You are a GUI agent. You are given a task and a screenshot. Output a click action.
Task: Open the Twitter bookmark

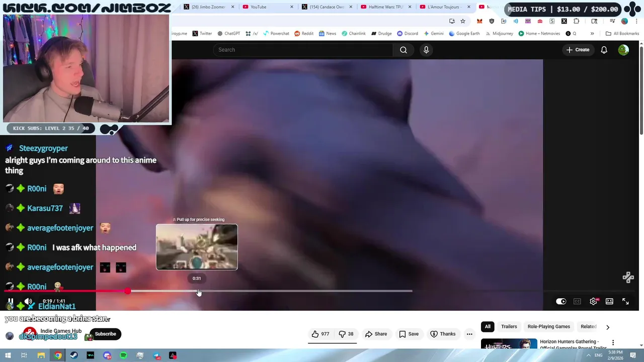(202, 33)
